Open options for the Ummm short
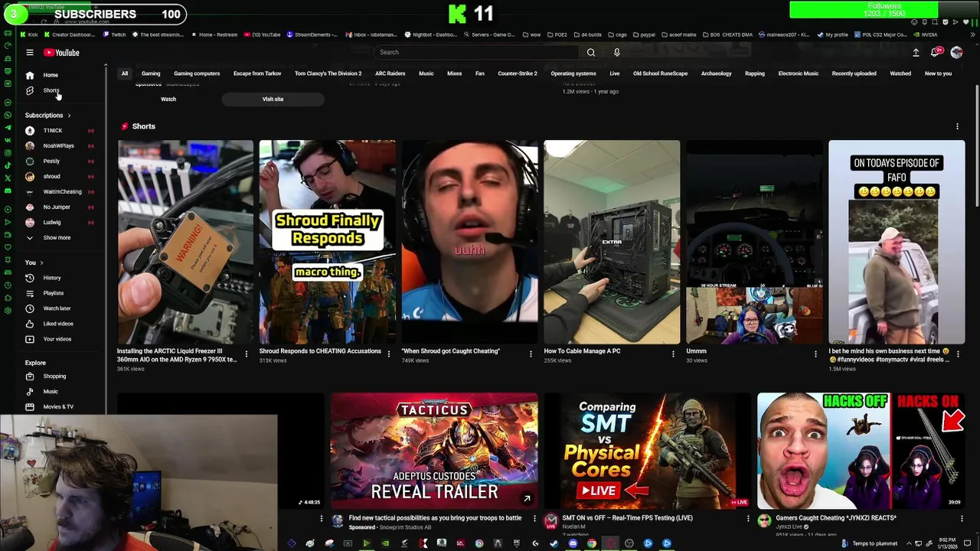The image size is (980, 551). [x=815, y=354]
